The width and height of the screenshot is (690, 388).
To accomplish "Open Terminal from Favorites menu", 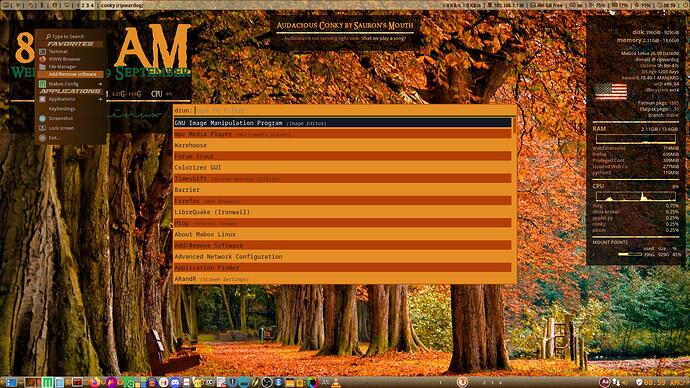I will tap(70, 51).
